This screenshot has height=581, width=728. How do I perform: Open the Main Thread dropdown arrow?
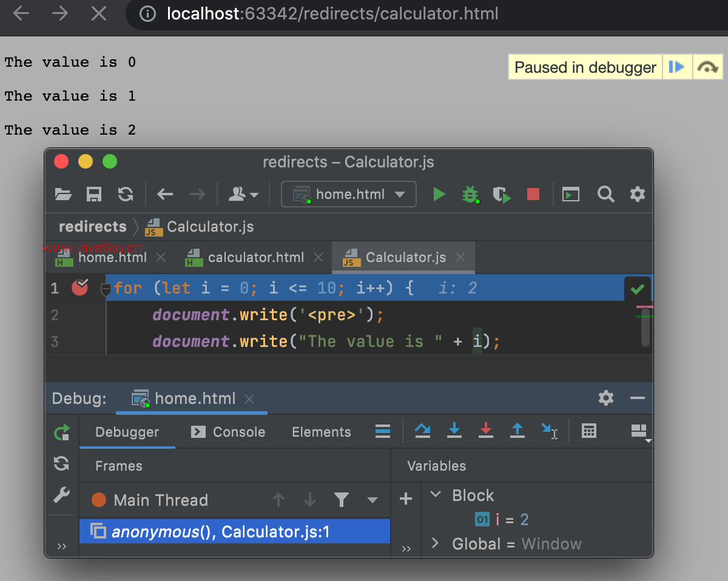coord(372,500)
